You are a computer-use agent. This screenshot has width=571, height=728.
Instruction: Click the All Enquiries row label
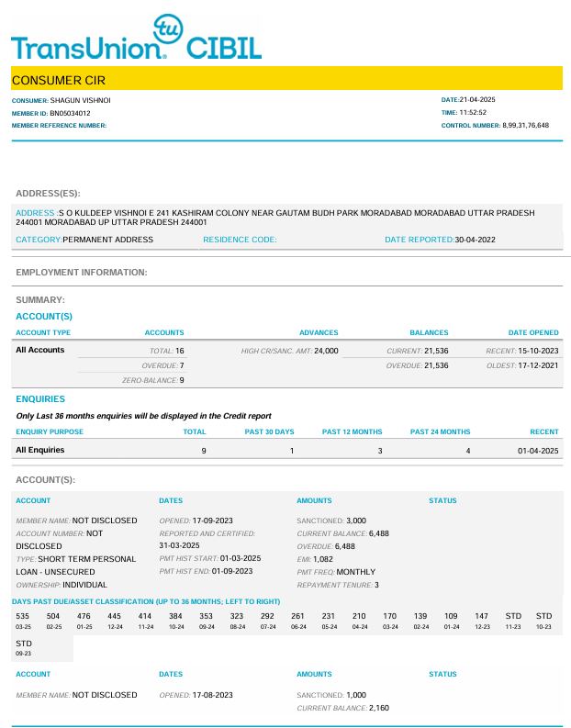39,450
